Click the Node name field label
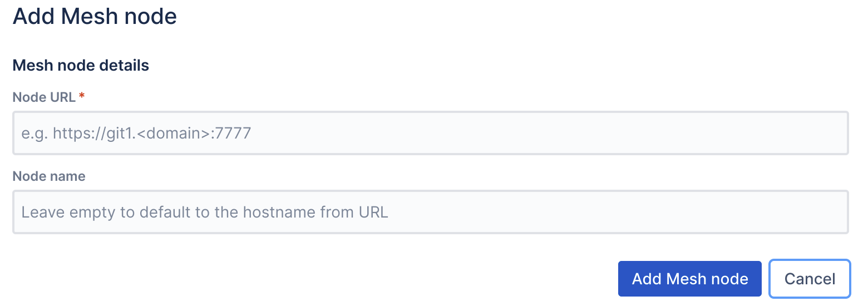This screenshot has height=306, width=868. (49, 176)
